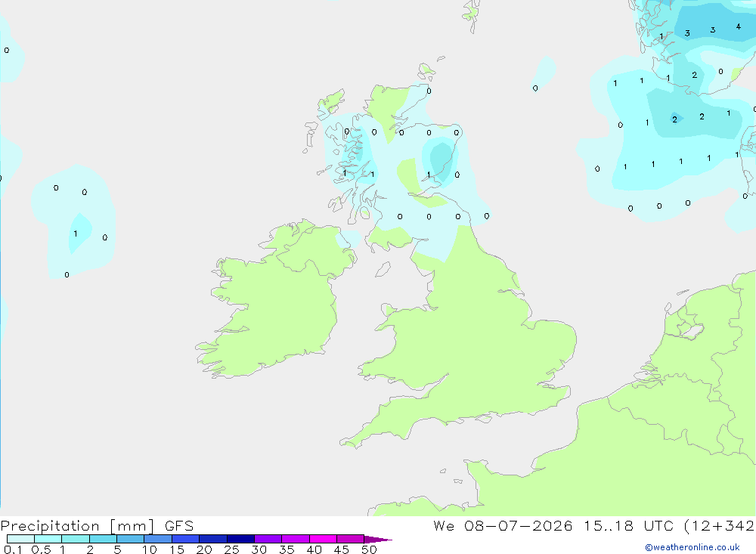Pick the 0.5–1 mm legend color
Screen dimensions: 756x554
(48, 539)
